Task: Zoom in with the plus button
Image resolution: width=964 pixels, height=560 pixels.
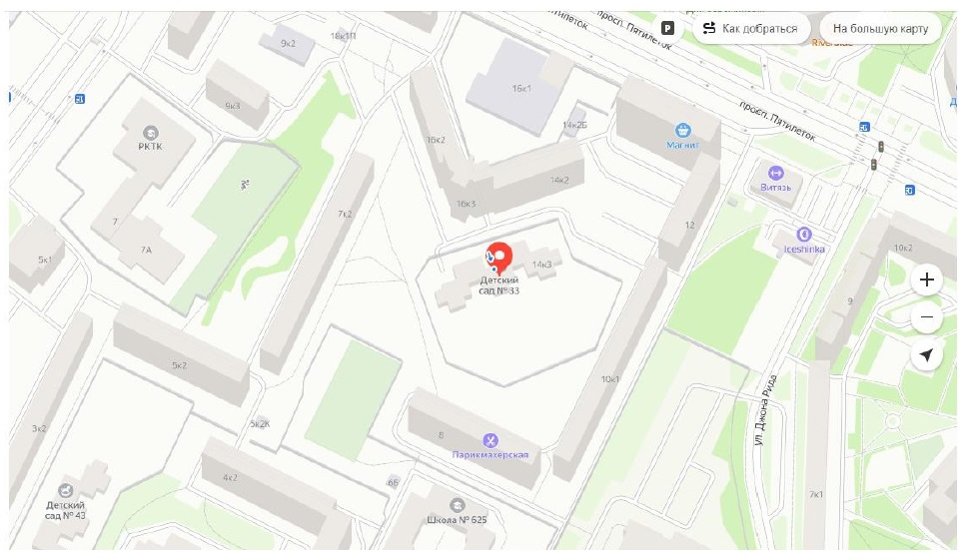Action: (x=926, y=280)
